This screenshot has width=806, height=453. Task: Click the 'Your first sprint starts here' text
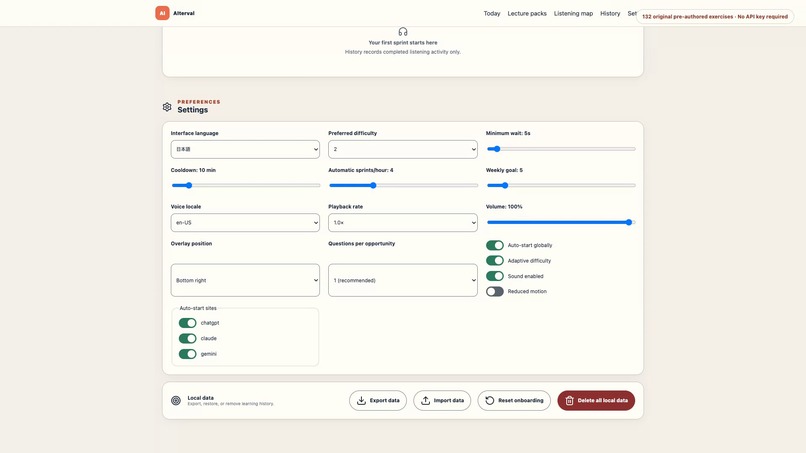click(403, 43)
